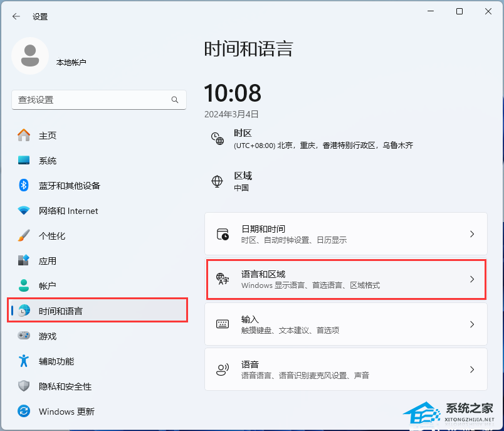Image resolution: width=504 pixels, height=431 pixels.
Task: Click the Accounts person icon in sidebar
Action: pos(24,285)
